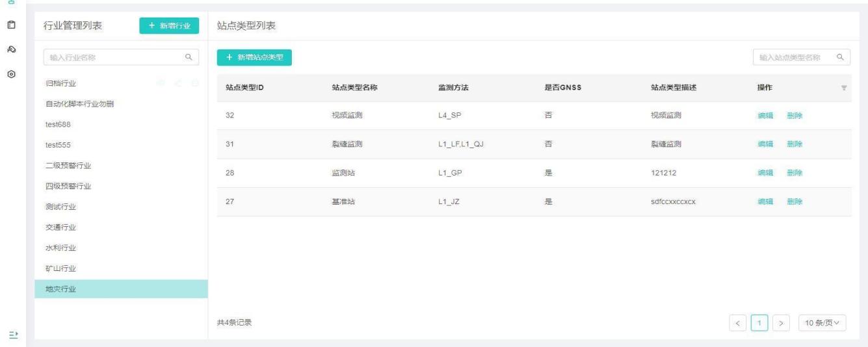
Task: Go to the next page arrow
Action: click(782, 323)
